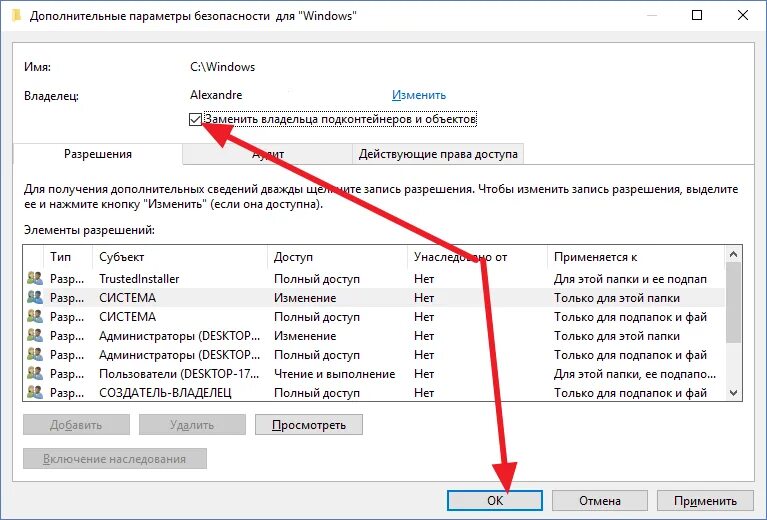767x520 pixels.
Task: Click 'Чтение и выполнение' access cell
Action: 334,374
